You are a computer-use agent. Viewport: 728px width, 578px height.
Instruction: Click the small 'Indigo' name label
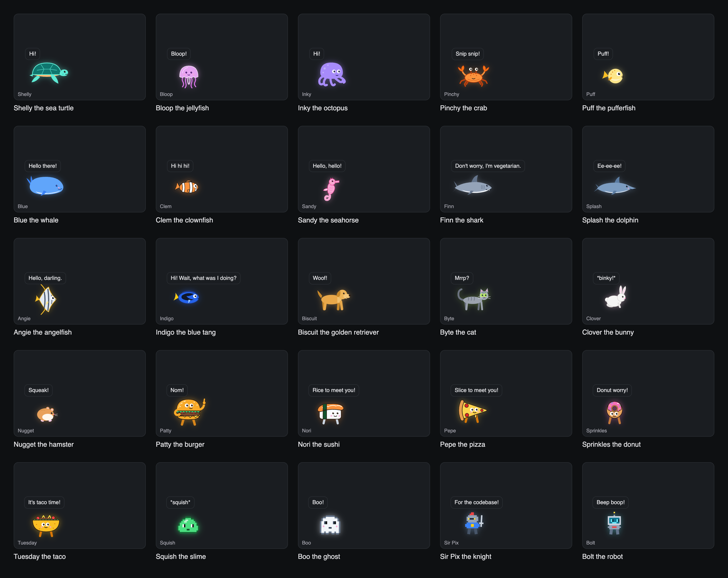tap(167, 319)
